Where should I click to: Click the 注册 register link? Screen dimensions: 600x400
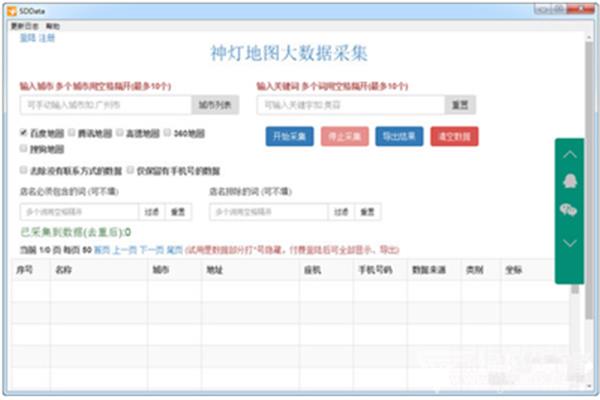(47, 38)
